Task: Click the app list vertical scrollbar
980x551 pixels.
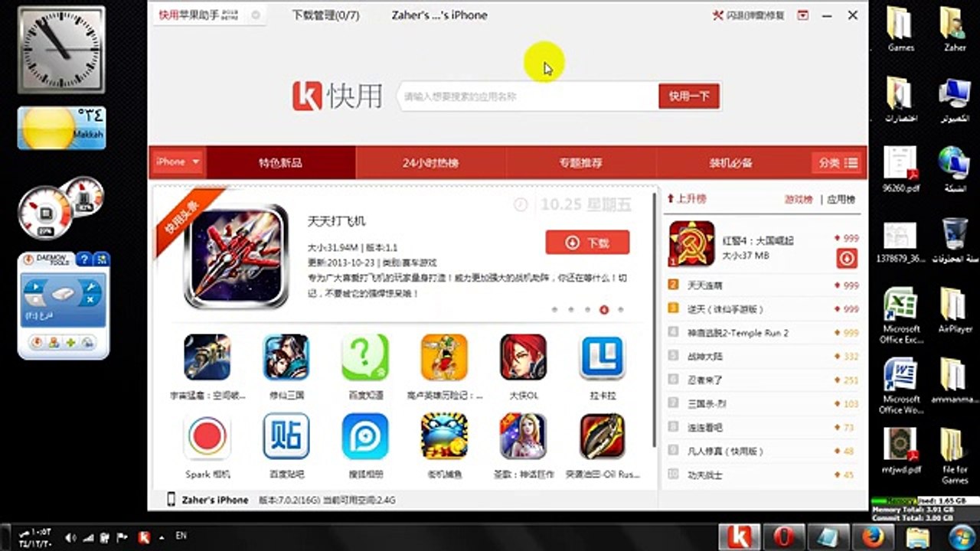Action: [654, 320]
